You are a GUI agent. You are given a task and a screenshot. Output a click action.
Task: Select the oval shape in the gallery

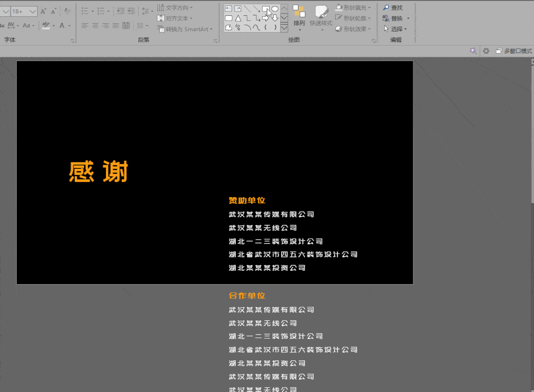275,9
